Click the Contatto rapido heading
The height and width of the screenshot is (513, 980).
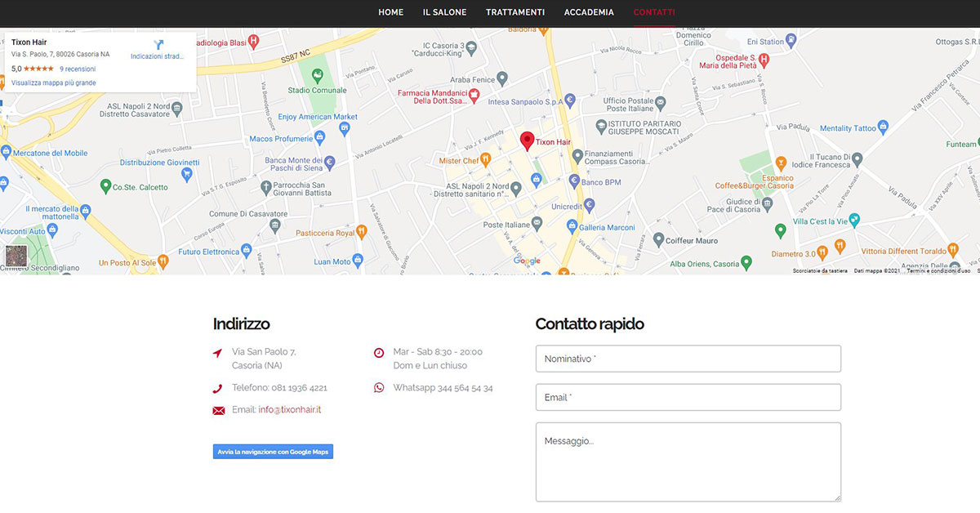590,324
